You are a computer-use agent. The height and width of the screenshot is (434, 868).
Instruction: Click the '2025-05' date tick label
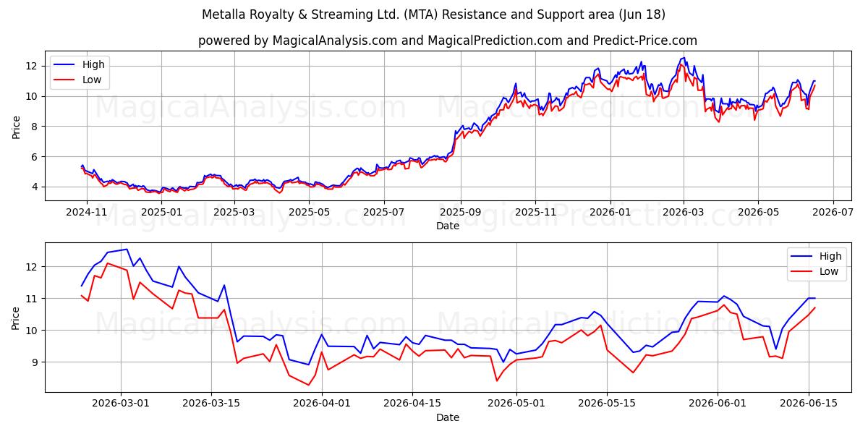(x=309, y=212)
